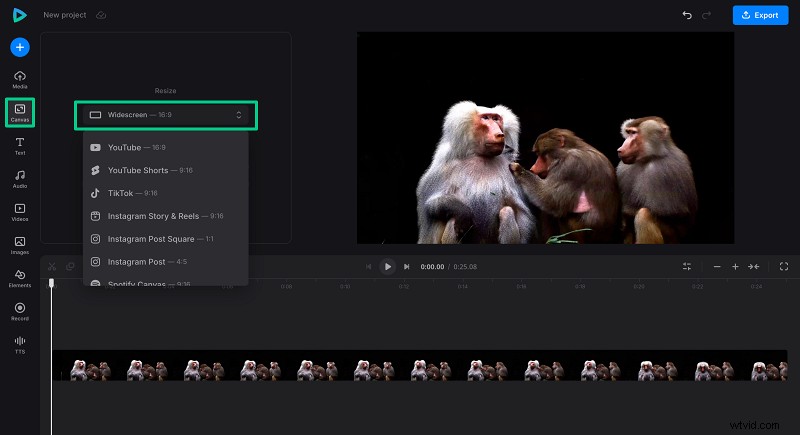Play the video preview
800x435 pixels.
tap(387, 267)
